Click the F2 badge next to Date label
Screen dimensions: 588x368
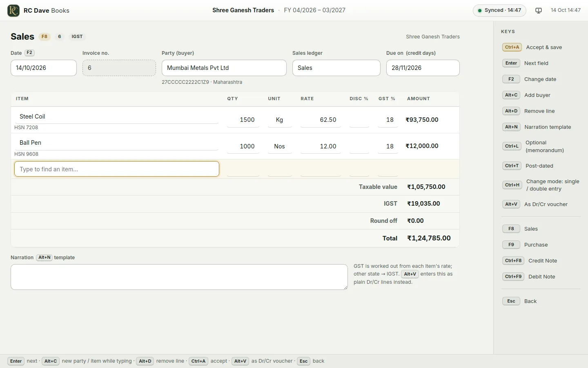[x=29, y=53]
